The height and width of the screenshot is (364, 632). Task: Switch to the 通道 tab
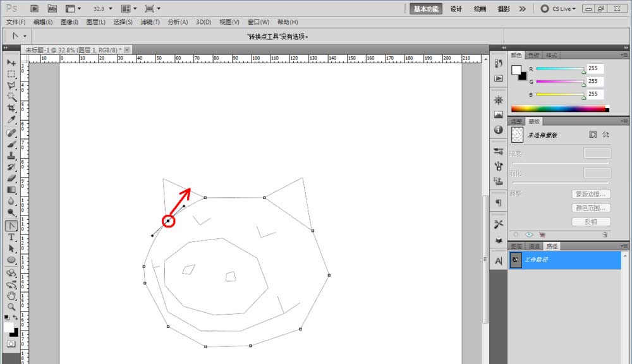point(534,246)
